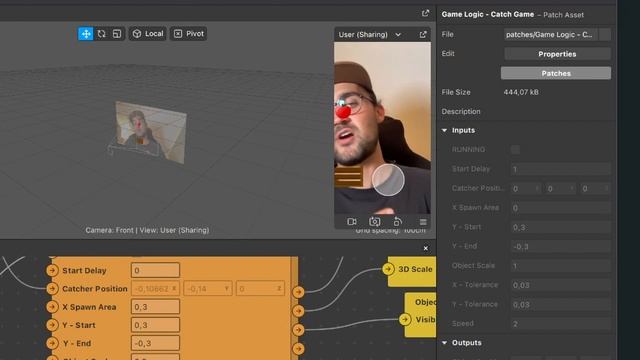
Task: Click X - Tolerance field in inspector
Action: (560, 285)
